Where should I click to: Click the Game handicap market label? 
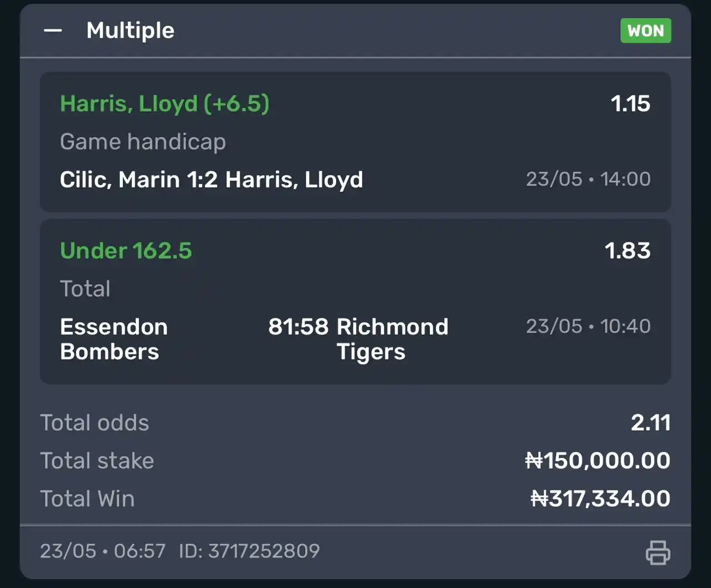click(143, 142)
